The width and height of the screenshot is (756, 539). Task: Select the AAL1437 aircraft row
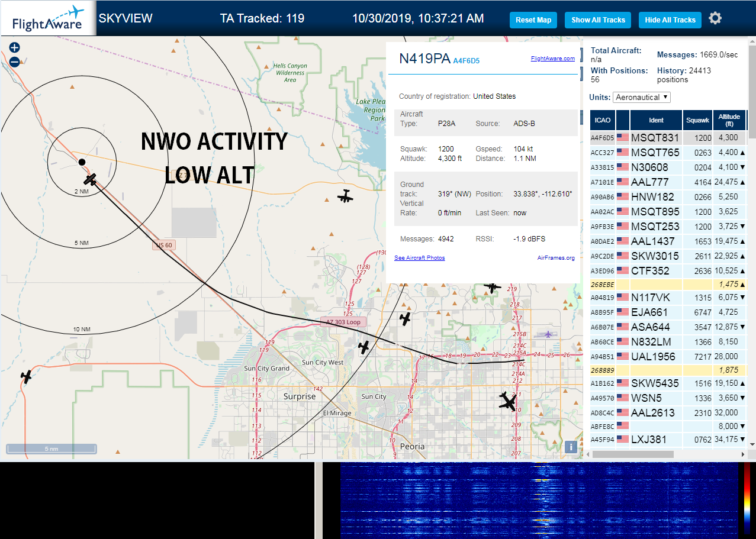669,241
